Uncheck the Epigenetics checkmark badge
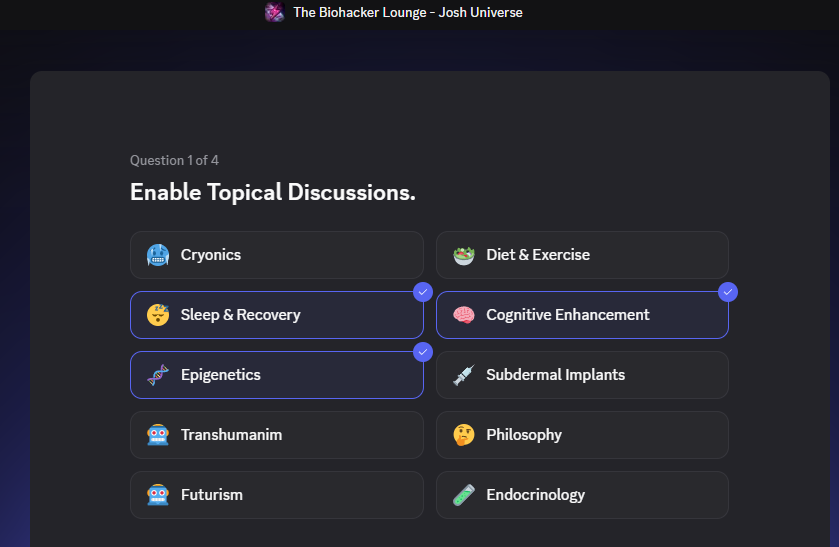 click(x=423, y=352)
